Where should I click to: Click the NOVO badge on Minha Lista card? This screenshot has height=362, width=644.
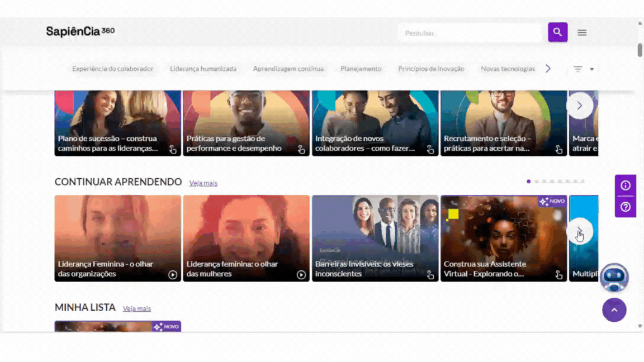[x=167, y=327]
